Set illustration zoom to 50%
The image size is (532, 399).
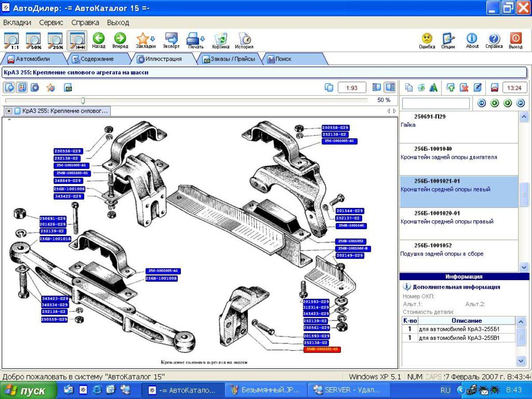point(33,40)
